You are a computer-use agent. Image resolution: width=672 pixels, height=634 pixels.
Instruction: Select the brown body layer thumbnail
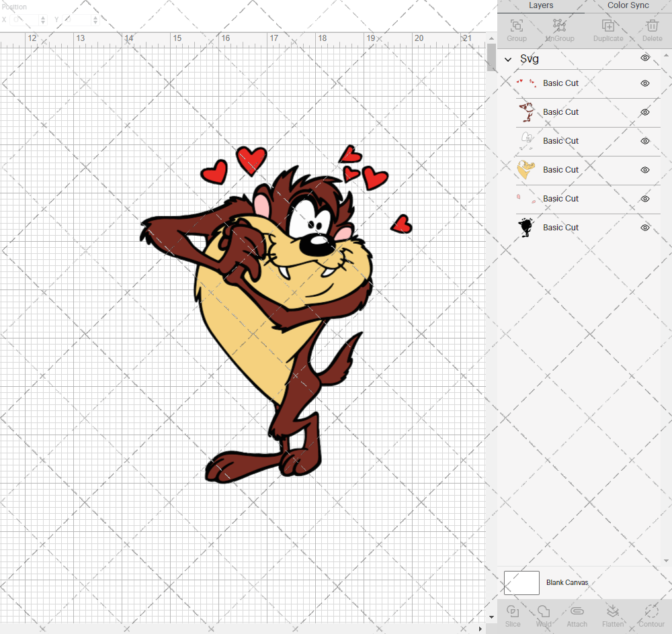point(526,112)
